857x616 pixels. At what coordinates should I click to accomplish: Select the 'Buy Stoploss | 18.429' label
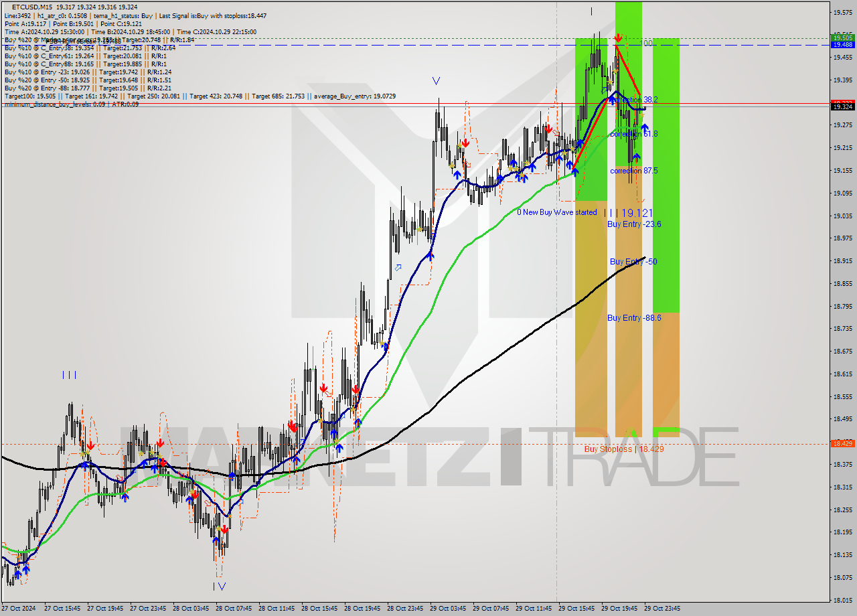coord(624,449)
